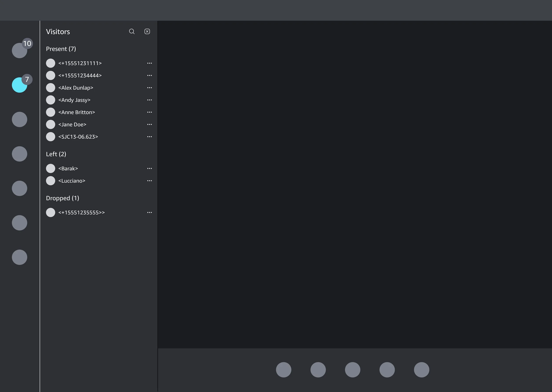Select visitor Andy Jassy's avatar
The width and height of the screenshot is (552, 392).
tap(51, 100)
